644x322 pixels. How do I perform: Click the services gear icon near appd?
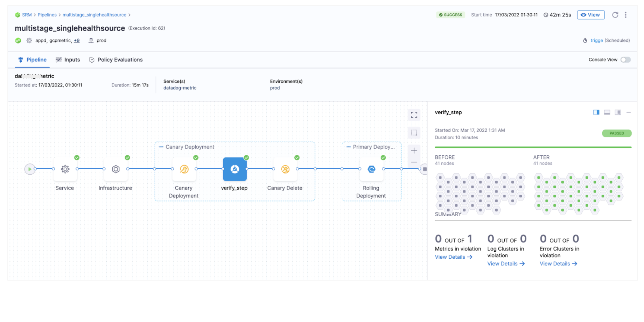[x=29, y=41]
